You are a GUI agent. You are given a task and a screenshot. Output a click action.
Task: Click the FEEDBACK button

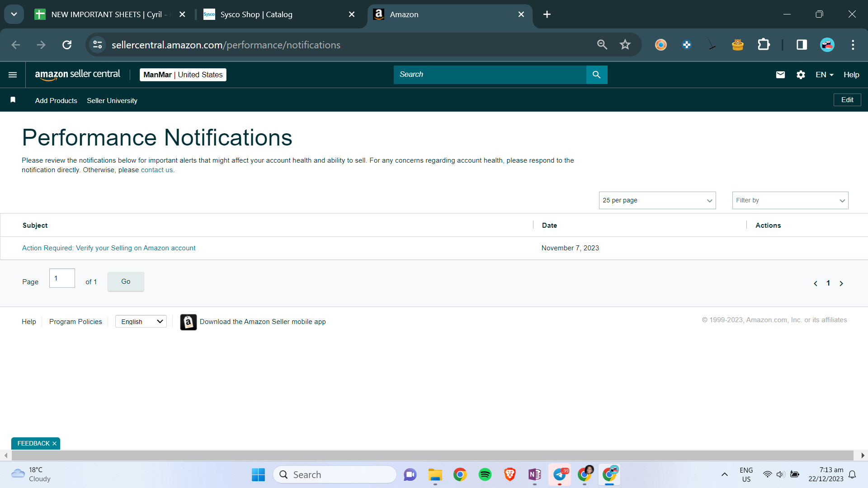[x=33, y=443]
